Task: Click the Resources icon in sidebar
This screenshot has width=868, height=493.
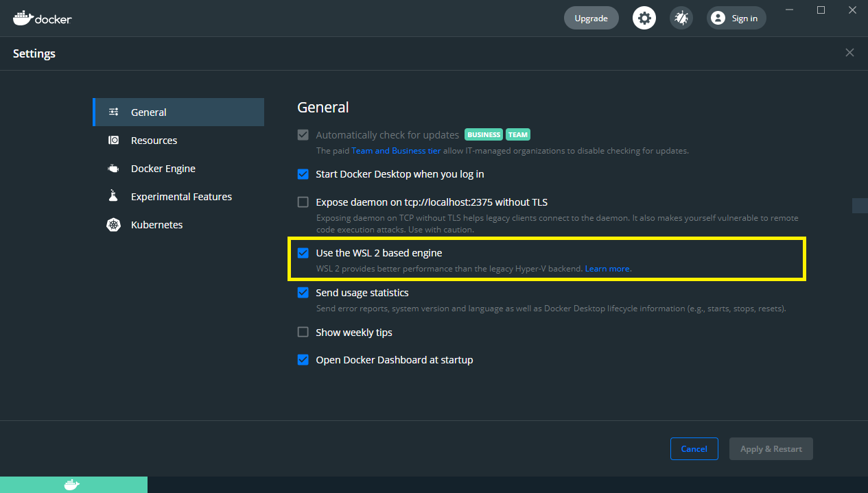Action: click(114, 141)
